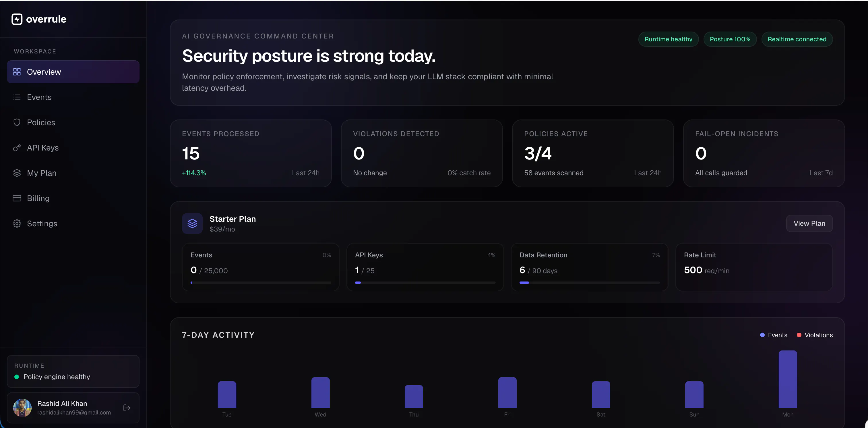Click the Posture 100% badge
This screenshot has height=428, width=868.
click(730, 39)
